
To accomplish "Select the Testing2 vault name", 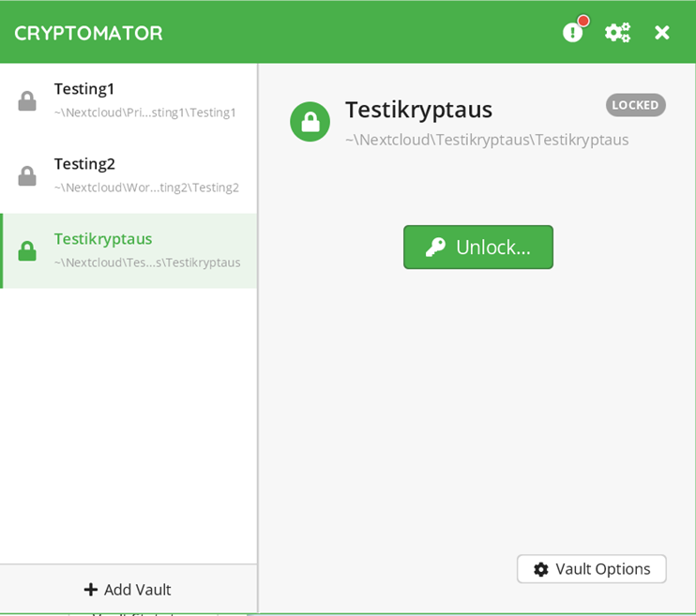I will click(x=84, y=164).
